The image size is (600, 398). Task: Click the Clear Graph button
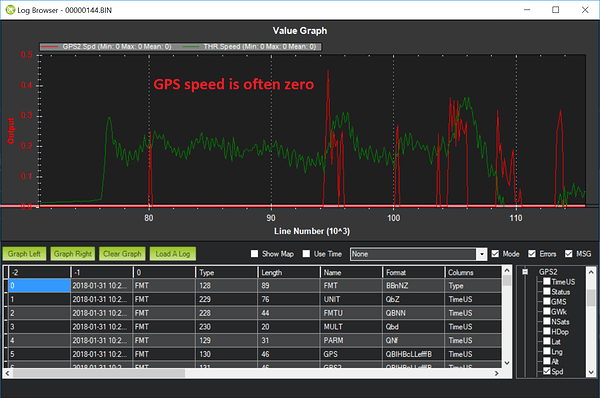coord(122,254)
